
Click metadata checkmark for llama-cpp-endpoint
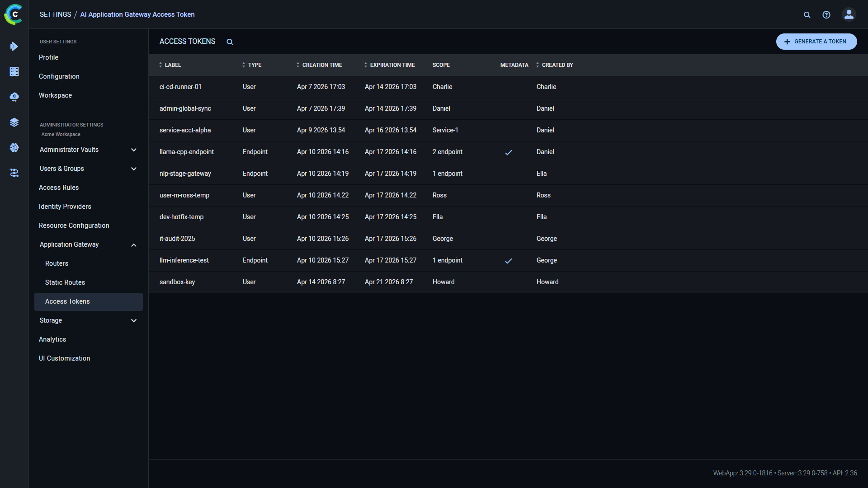coord(509,152)
